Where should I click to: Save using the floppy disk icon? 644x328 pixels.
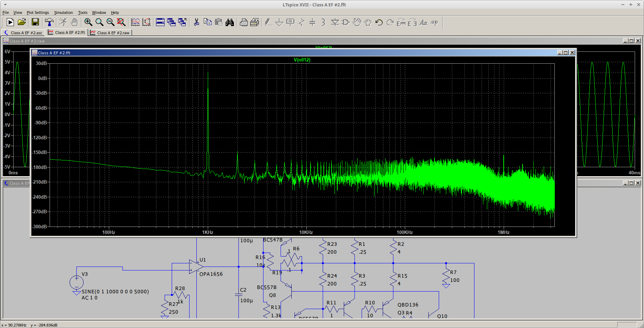[x=35, y=22]
